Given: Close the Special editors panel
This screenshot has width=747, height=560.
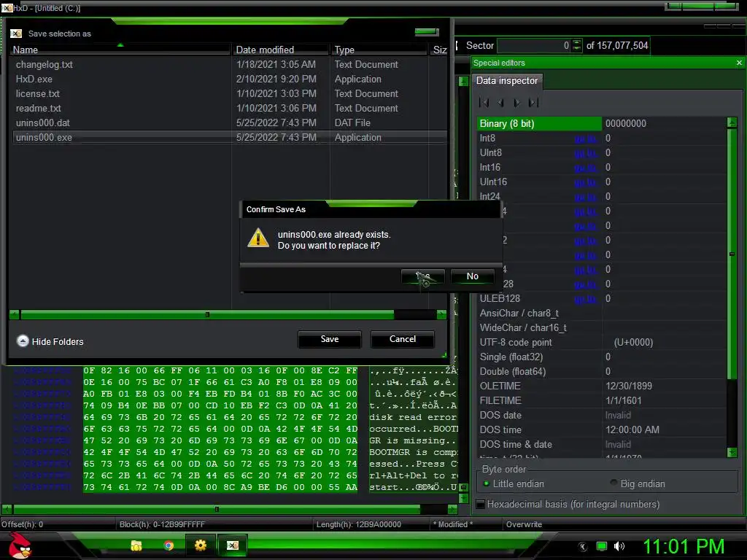Looking at the screenshot, I should (x=739, y=63).
